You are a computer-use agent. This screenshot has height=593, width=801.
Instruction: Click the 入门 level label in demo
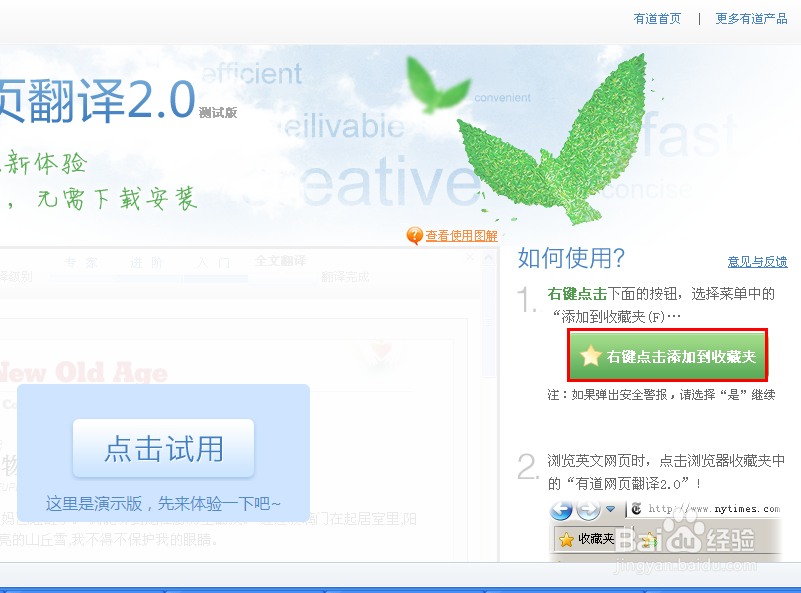click(214, 263)
